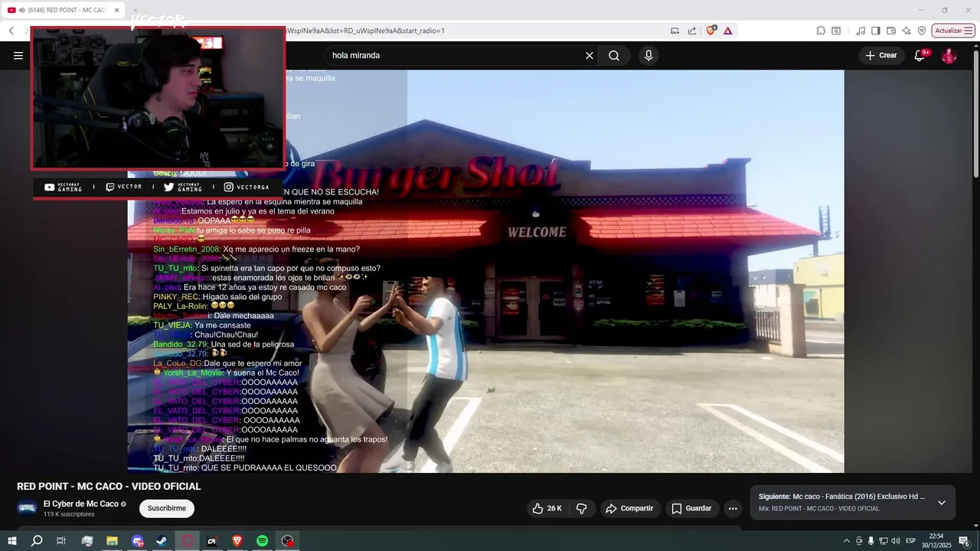Click the share page icon in address bar
Screen dimensions: 980x551
(x=692, y=31)
